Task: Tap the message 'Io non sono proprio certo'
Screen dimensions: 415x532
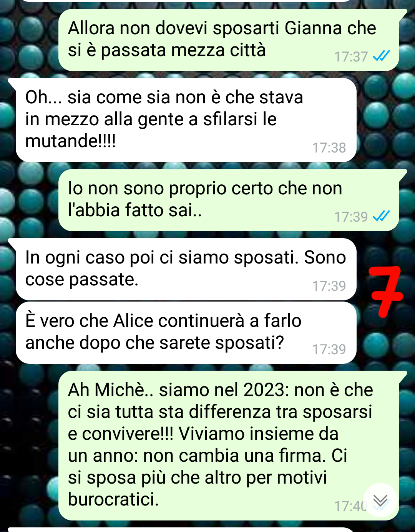Action: [x=229, y=200]
